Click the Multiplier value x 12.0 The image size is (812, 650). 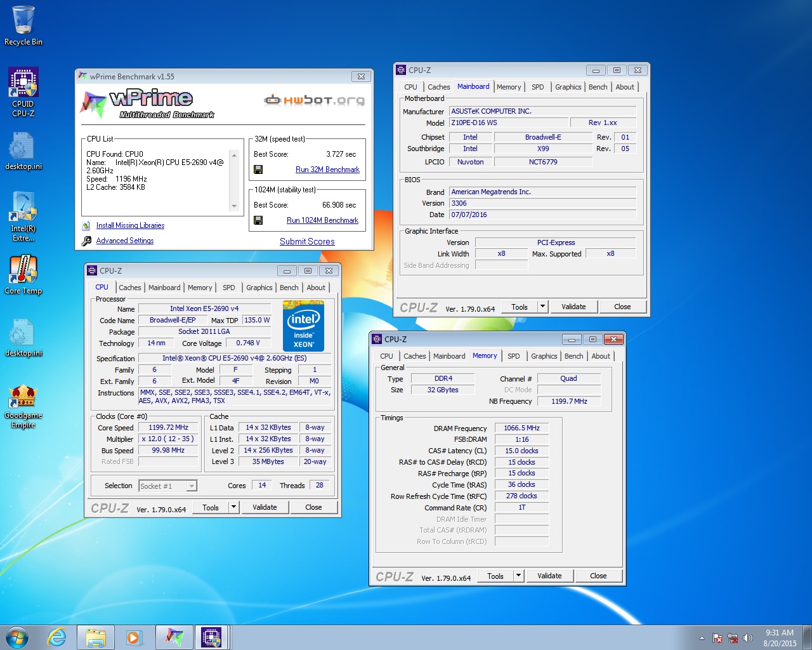[168, 439]
